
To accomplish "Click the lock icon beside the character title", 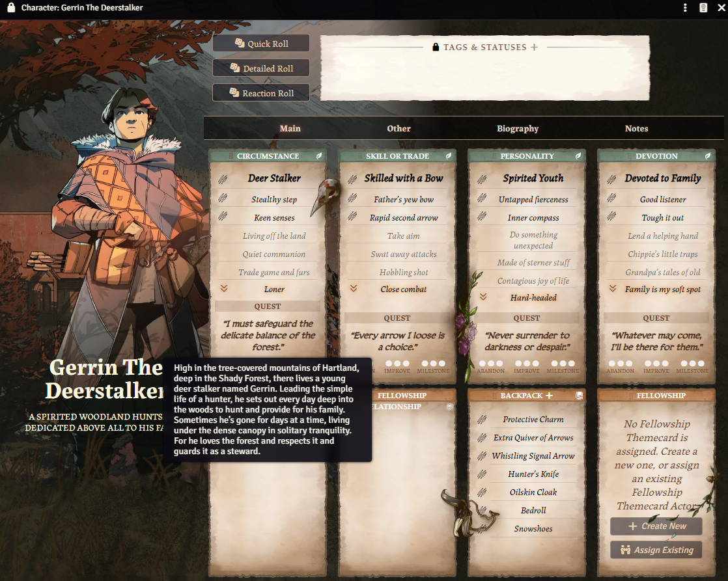I will tap(11, 7).
